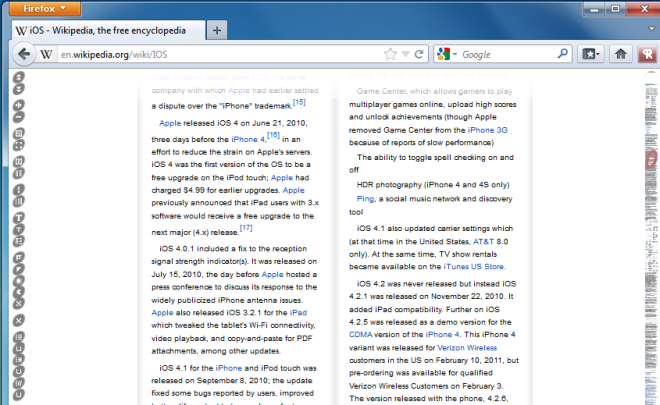
Task: Open the iTunes US Store link
Action: 474,266
